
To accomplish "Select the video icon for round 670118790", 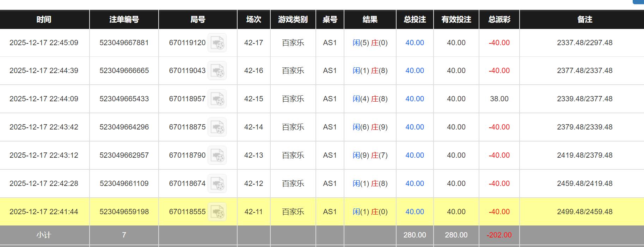I will point(217,155).
